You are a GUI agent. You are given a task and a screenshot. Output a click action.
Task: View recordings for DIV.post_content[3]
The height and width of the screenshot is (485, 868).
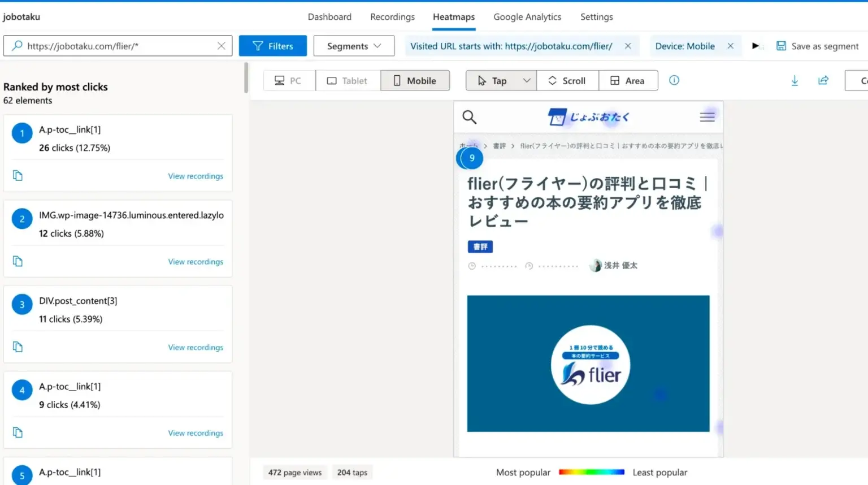click(196, 348)
